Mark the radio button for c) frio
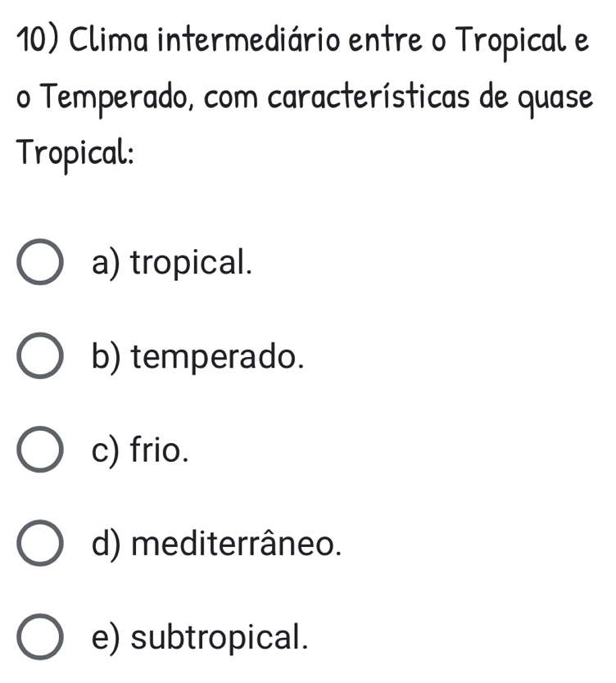Image resolution: width=616 pixels, height=683 pixels. click(x=38, y=450)
